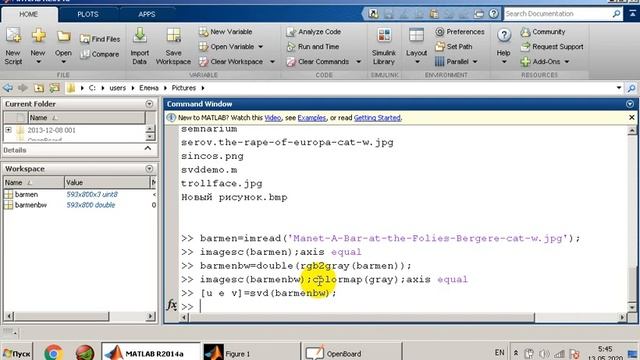Switch to the APPS tab
Screen dimensions: 640x360
[x=147, y=14]
